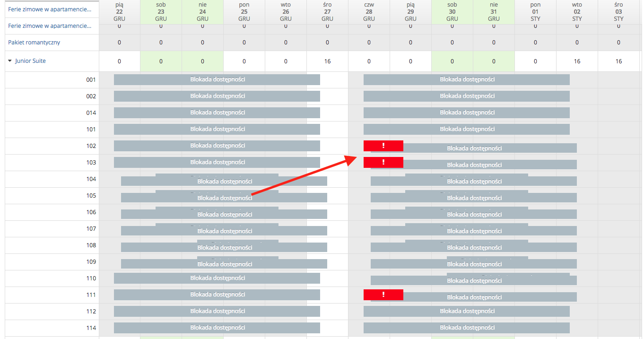Click the Junior Suite category name
This screenshot has height=339, width=644.
coord(30,61)
